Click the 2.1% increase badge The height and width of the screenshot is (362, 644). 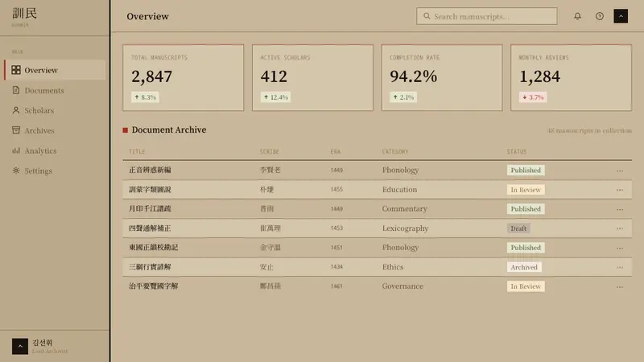tap(403, 97)
